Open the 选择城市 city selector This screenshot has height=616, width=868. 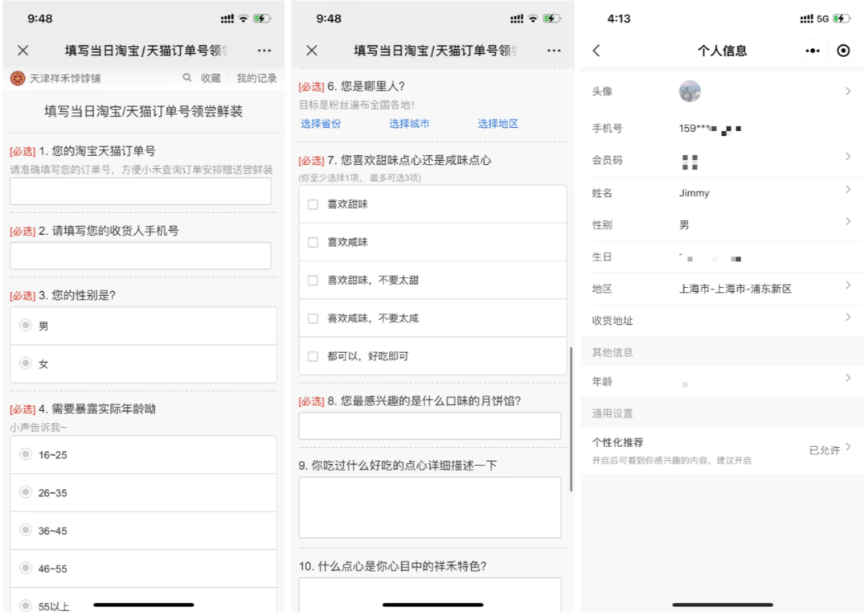tap(409, 124)
